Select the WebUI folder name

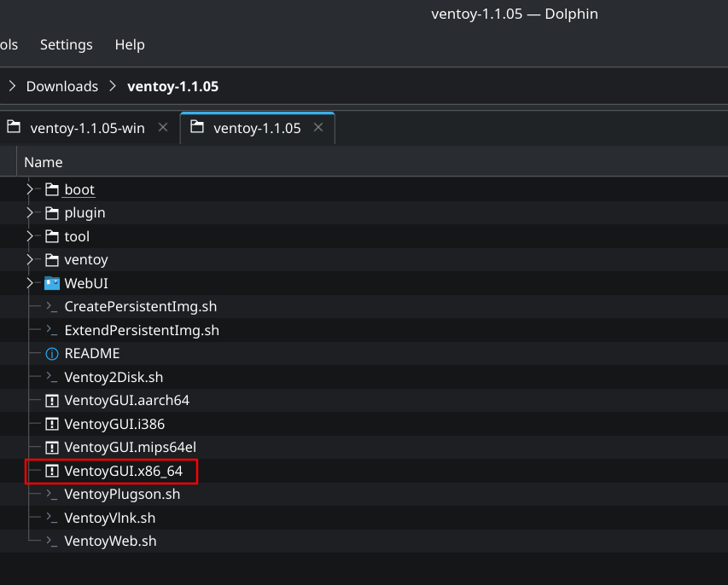click(x=86, y=283)
